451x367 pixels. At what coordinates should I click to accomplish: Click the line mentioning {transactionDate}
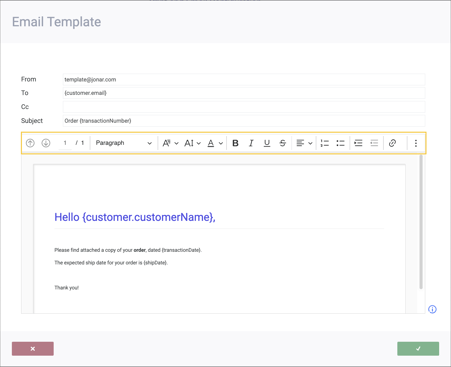pyautogui.click(x=128, y=250)
